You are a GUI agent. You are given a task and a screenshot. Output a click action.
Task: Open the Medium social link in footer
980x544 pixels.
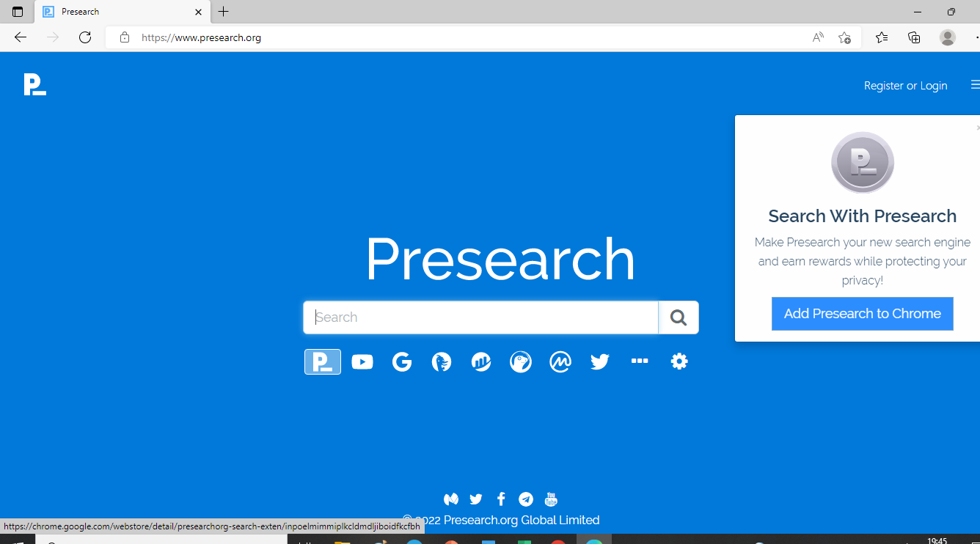tap(451, 499)
